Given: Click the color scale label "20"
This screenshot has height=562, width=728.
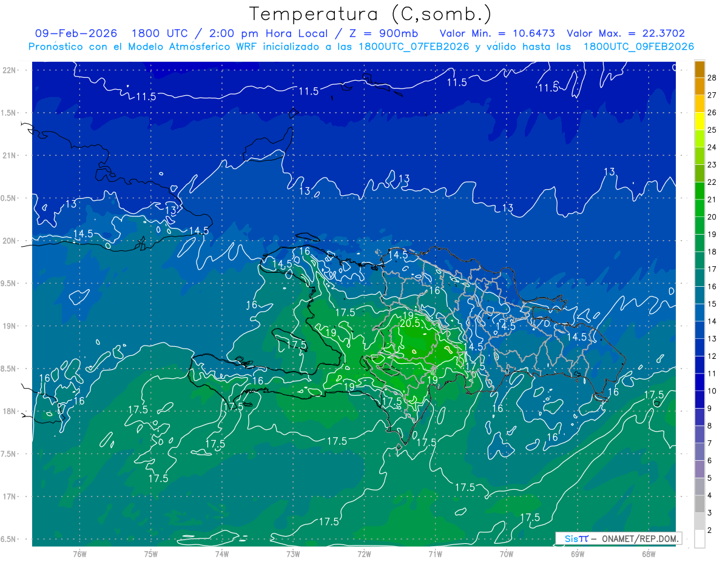Looking at the screenshot, I should (x=712, y=216).
